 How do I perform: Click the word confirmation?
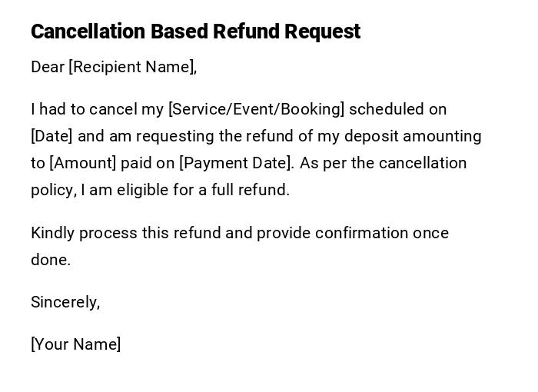pyautogui.click(x=361, y=233)
